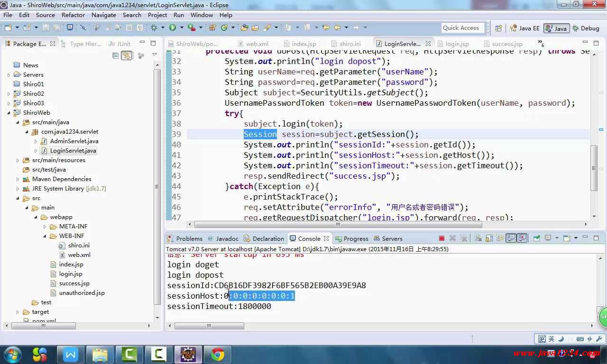Click the Run Last Tool external tools icon
Screen dimensions: 607x364
(192, 27)
